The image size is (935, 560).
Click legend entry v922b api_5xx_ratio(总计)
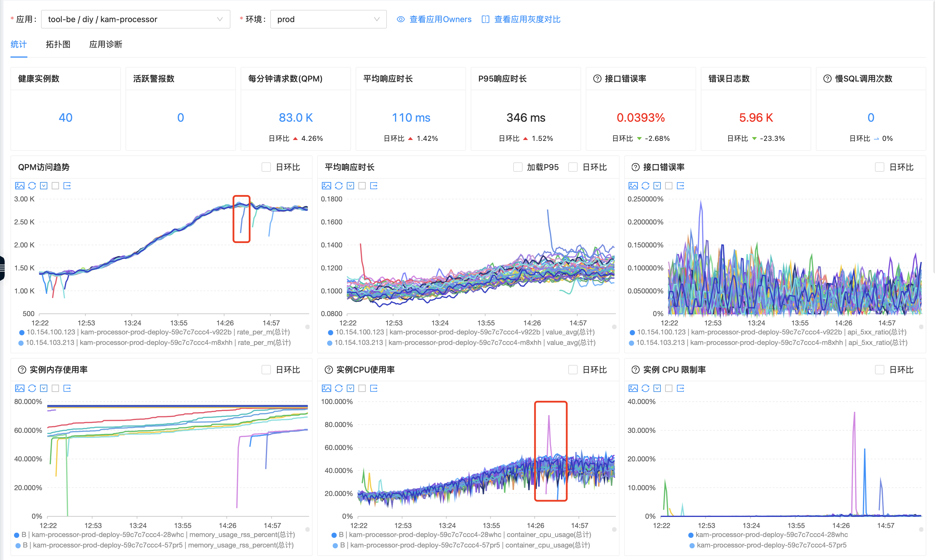[x=768, y=332]
